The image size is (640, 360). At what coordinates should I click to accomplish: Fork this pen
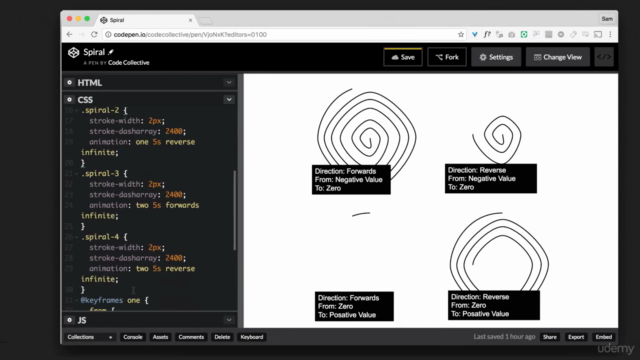(x=447, y=57)
